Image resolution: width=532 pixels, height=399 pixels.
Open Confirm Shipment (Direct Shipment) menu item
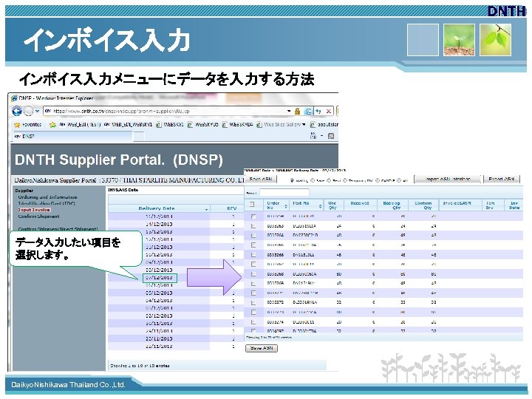point(58,229)
